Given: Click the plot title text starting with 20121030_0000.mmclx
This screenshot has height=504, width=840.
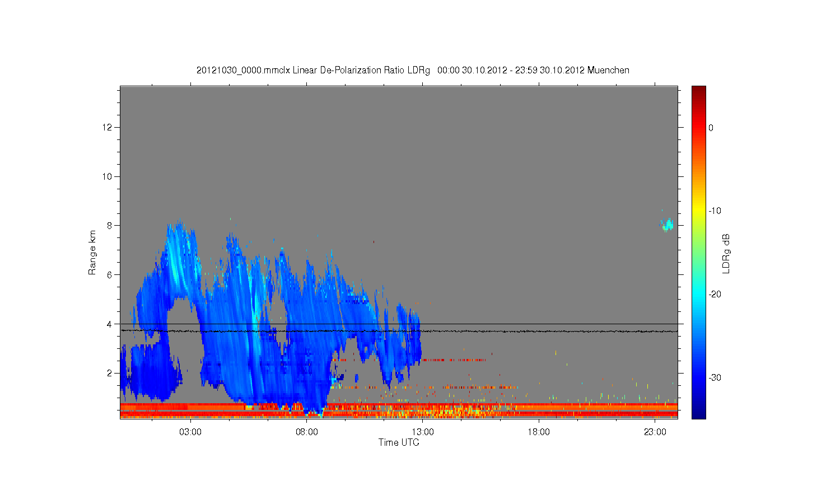Looking at the screenshot, I should tap(413, 71).
